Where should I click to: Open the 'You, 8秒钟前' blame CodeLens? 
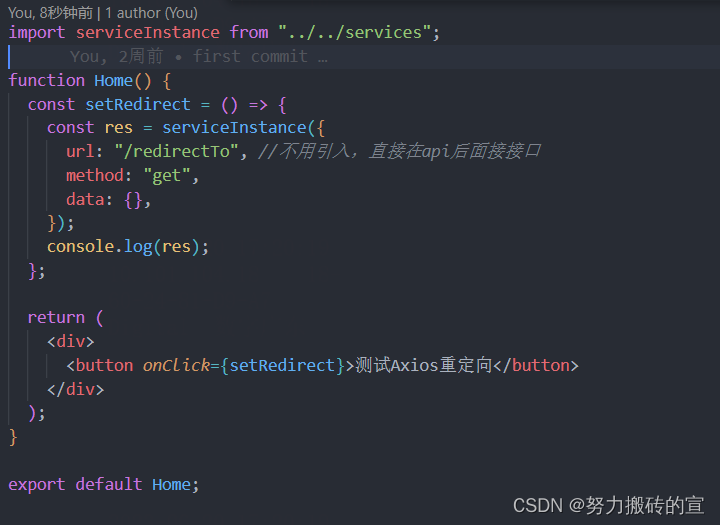tap(52, 13)
